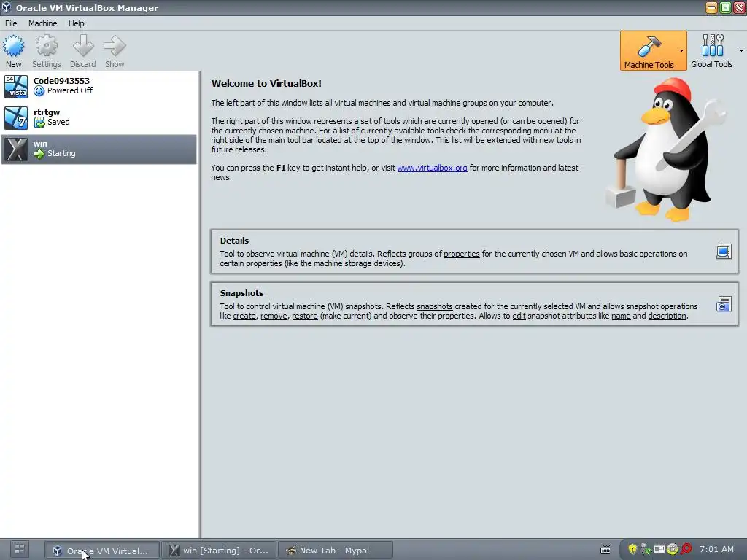Open the Snapshots tool camera icon
The height and width of the screenshot is (560, 747).
(724, 304)
